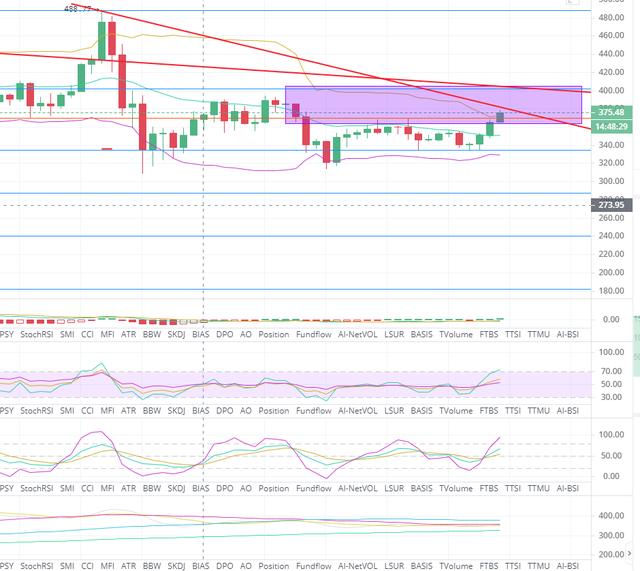This screenshot has height=571, width=640.
Task: Pick CCI tab in the bottom-most tab row
Action: click(x=87, y=566)
